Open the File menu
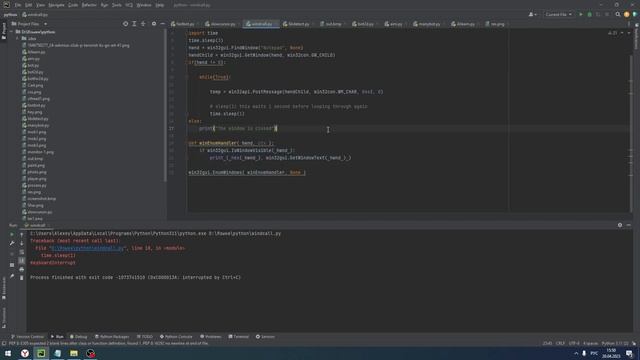 (18, 5)
